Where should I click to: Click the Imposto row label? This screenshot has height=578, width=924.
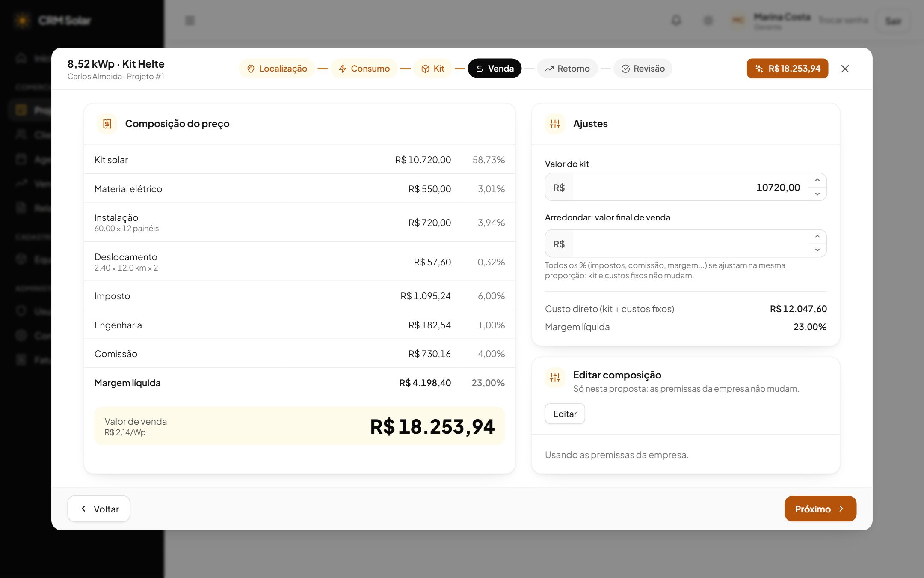click(112, 296)
